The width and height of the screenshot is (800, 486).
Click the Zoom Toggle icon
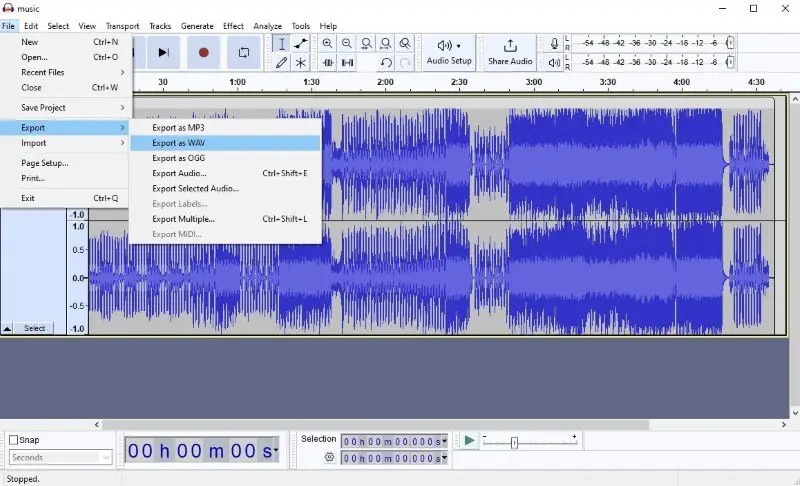coord(405,43)
